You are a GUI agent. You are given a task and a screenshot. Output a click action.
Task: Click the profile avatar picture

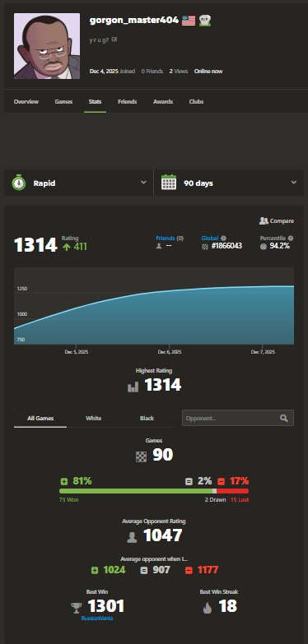click(x=47, y=46)
